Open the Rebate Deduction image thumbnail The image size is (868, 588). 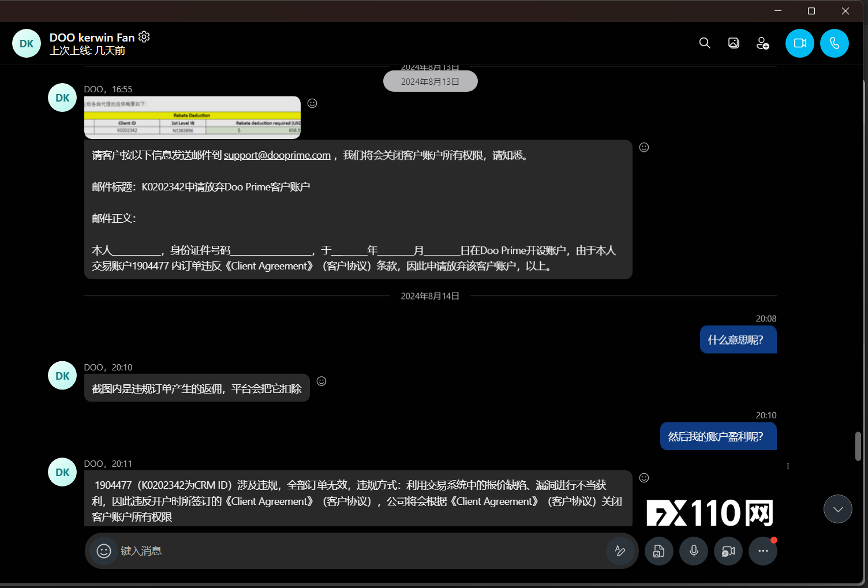click(192, 118)
